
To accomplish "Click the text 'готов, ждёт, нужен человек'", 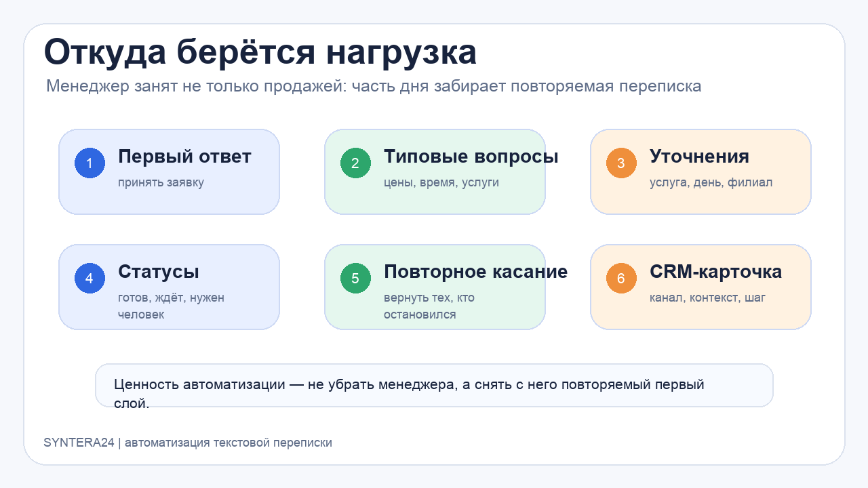I will coord(171,306).
